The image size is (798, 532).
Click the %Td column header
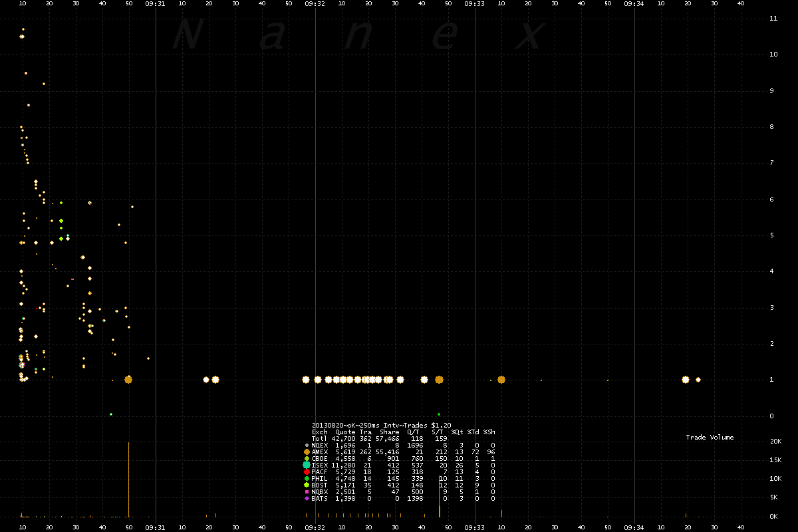[473, 432]
